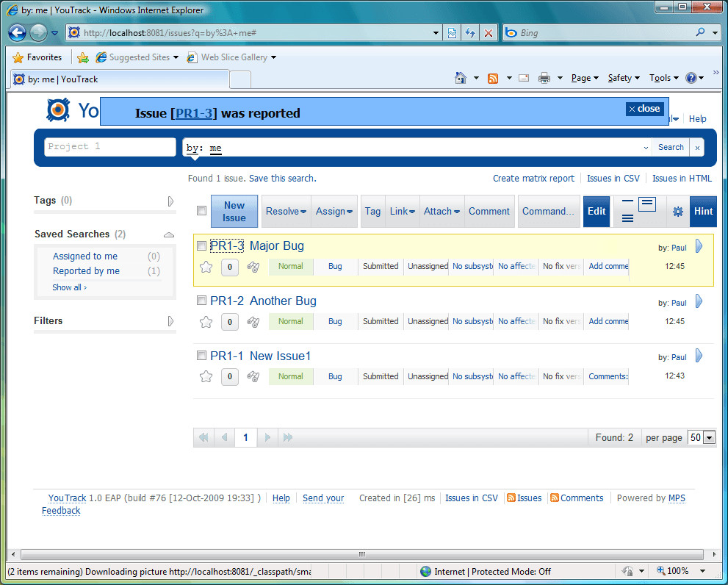Click the Home icon in IE command bar
Screen dimensions: 728x585
[461, 78]
